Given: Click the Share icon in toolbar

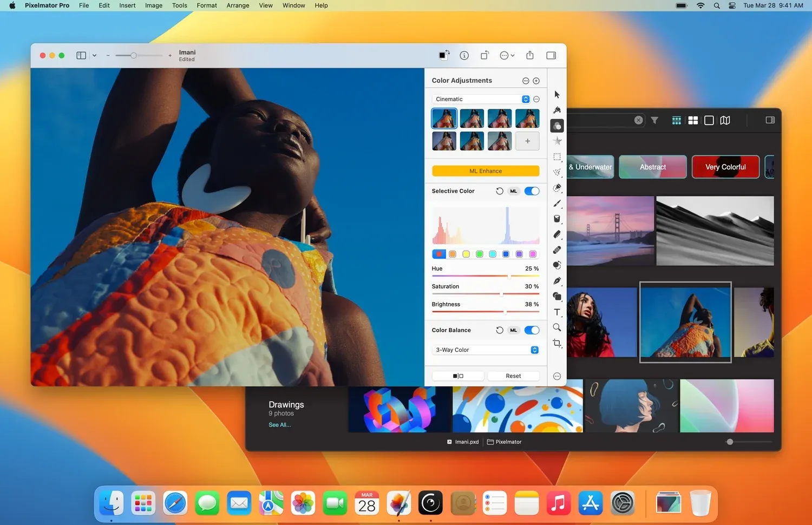Looking at the screenshot, I should click(530, 55).
